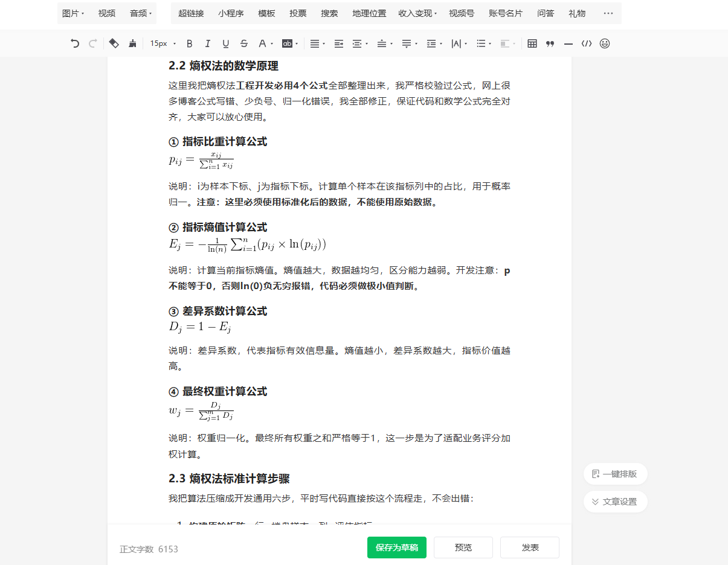Image resolution: width=728 pixels, height=565 pixels.
Task: Click 礼物 in the insert bar
Action: 577,13
